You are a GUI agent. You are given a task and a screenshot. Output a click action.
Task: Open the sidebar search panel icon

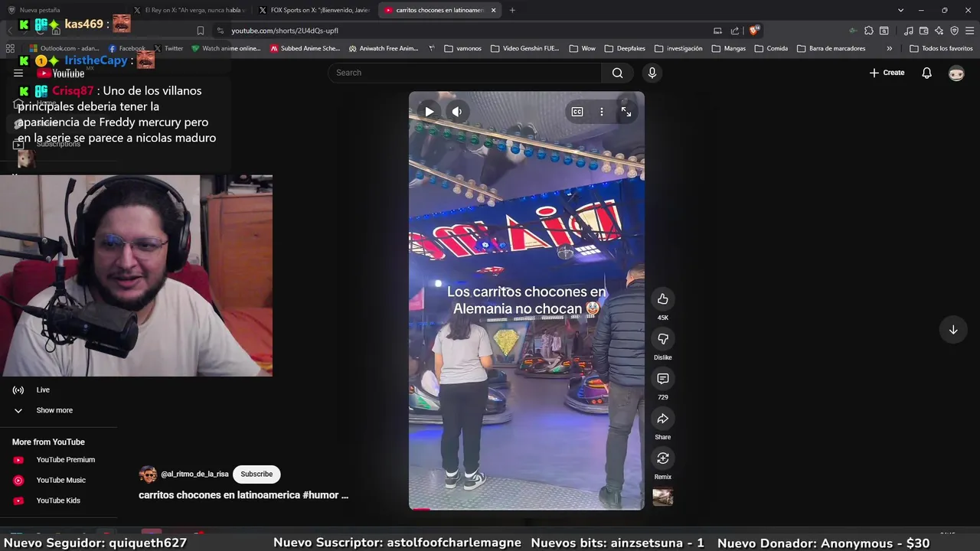(884, 31)
